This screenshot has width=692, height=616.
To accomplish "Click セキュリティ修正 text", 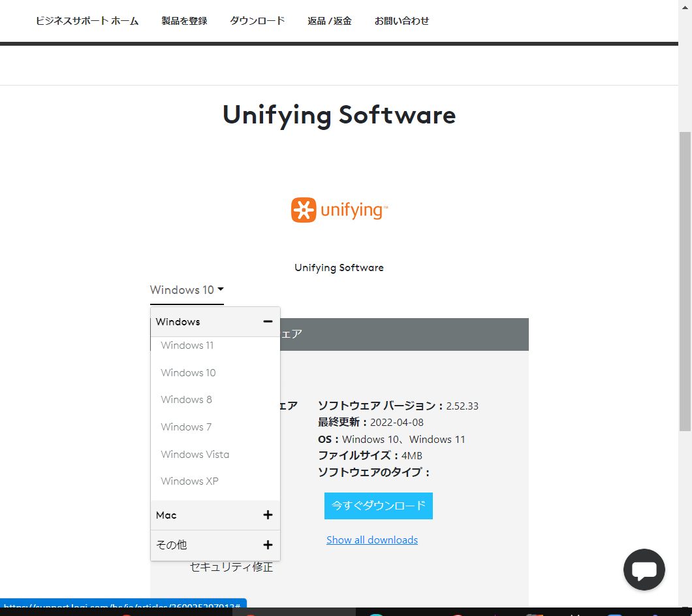I will (x=231, y=567).
